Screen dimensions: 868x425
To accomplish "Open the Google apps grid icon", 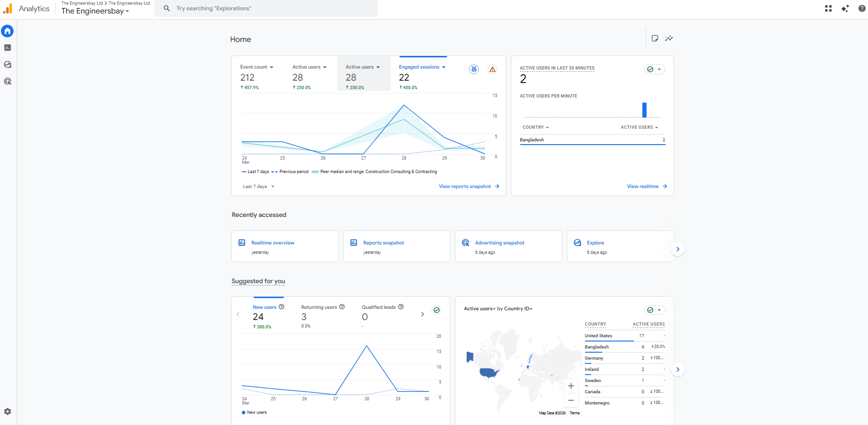I will [828, 8].
